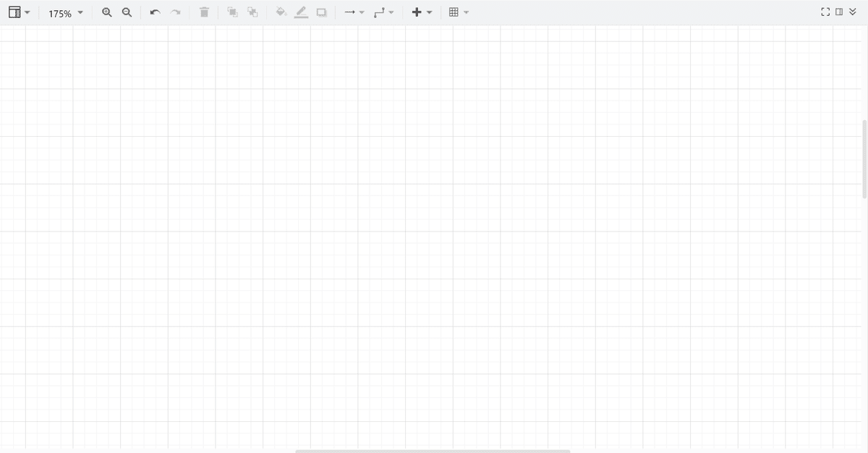Zoom in with the magnifier plus icon
This screenshot has height=453, width=868.
107,12
